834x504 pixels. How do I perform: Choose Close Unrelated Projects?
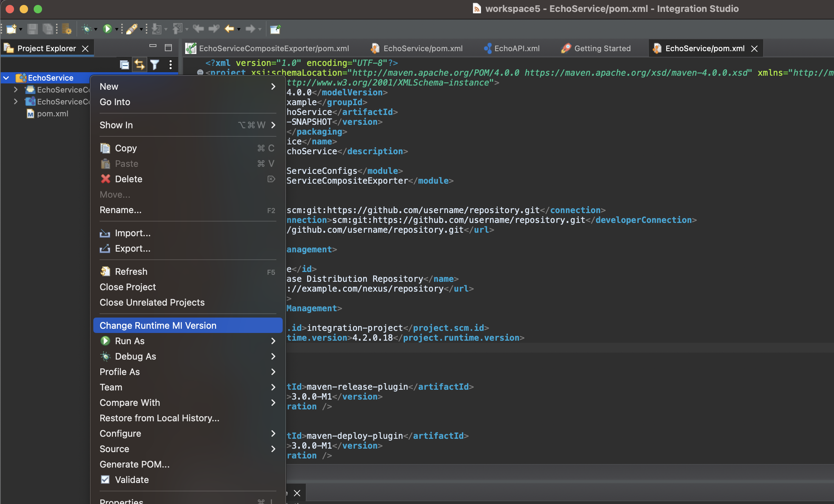[188, 302]
